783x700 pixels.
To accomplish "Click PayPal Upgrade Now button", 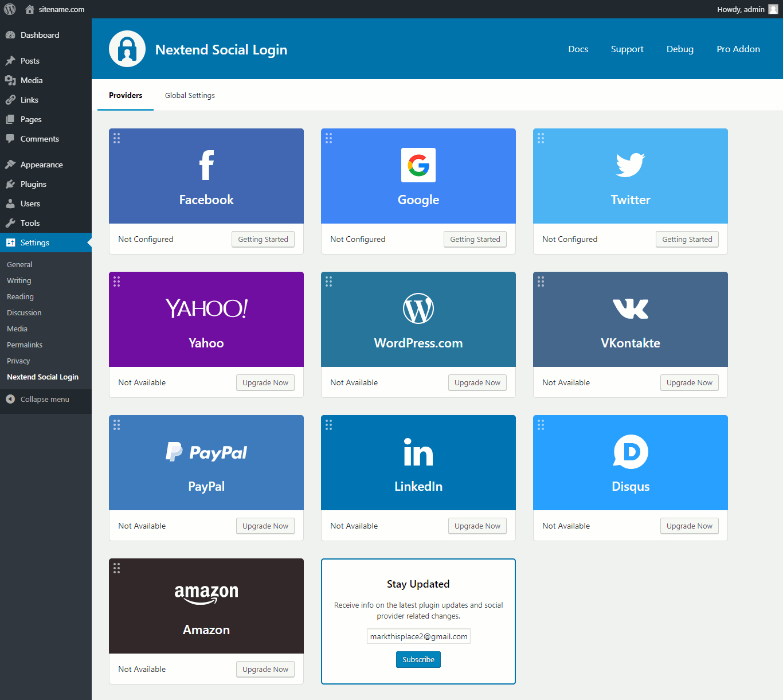I will (265, 526).
